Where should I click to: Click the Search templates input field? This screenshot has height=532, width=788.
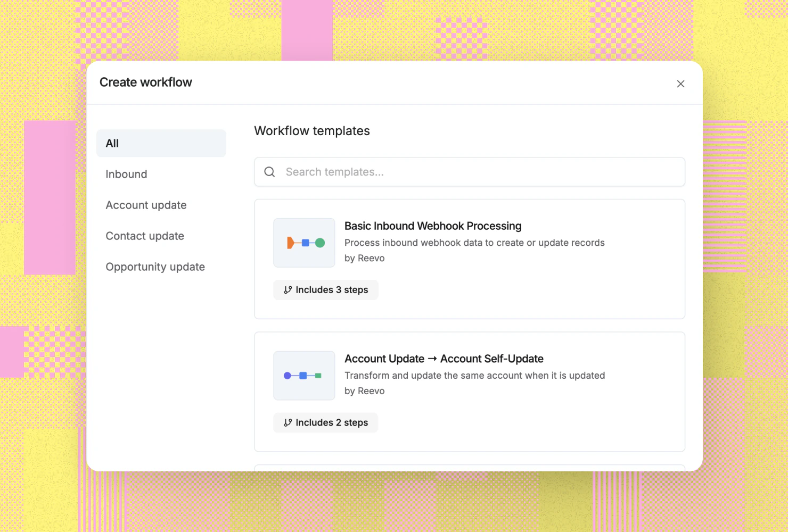[469, 172]
